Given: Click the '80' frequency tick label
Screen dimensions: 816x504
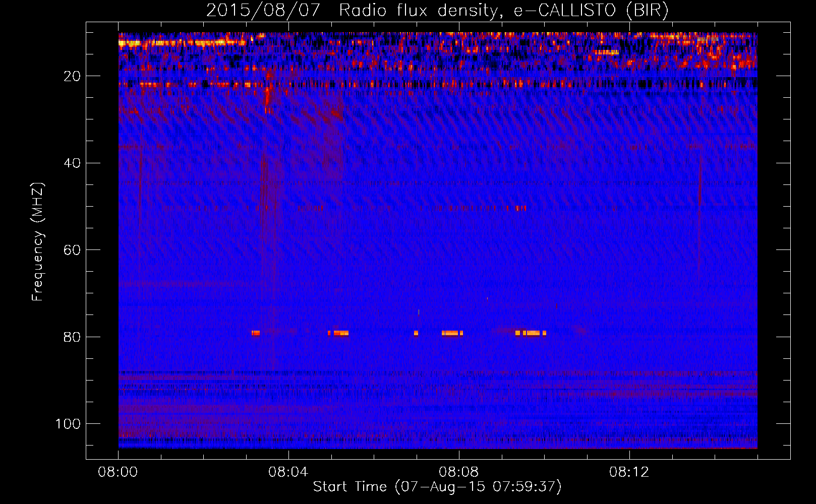Looking at the screenshot, I should [73, 337].
